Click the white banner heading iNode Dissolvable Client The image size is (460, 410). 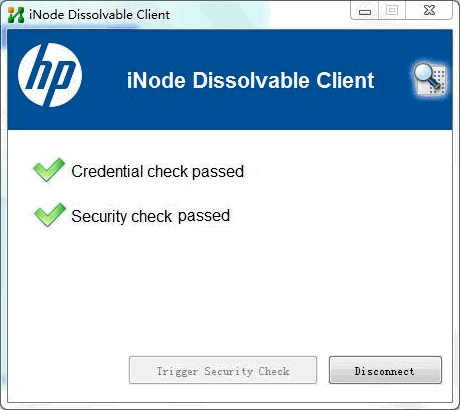(250, 80)
